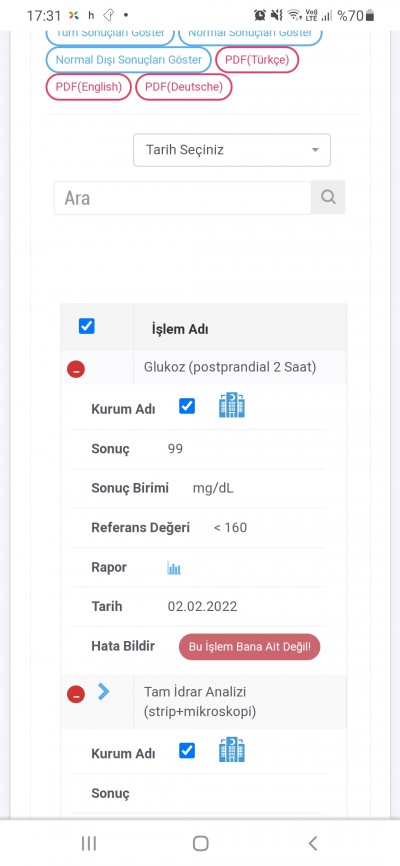Open the Glukoz institution building icon
This screenshot has height=866, width=400.
(232, 406)
